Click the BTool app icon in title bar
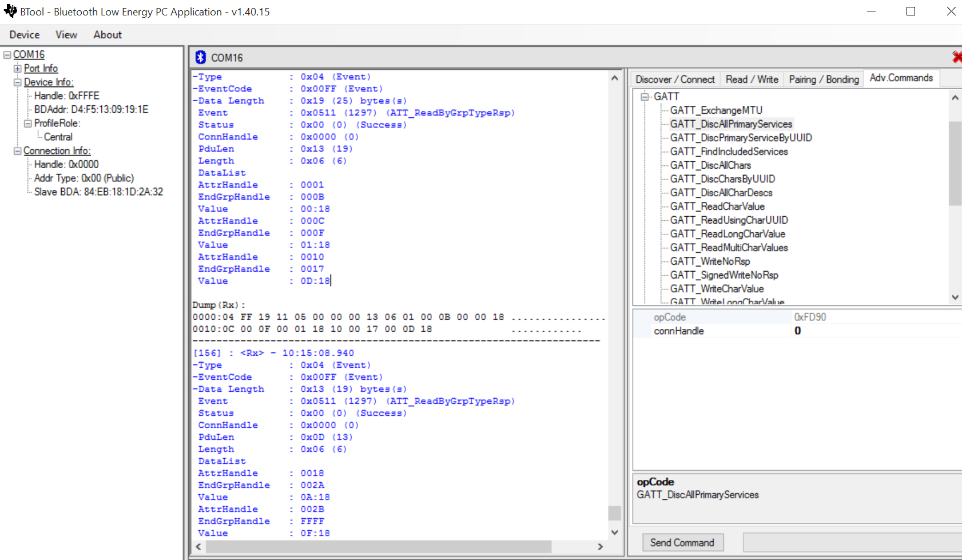Image resolution: width=962 pixels, height=560 pixels. 10,11
